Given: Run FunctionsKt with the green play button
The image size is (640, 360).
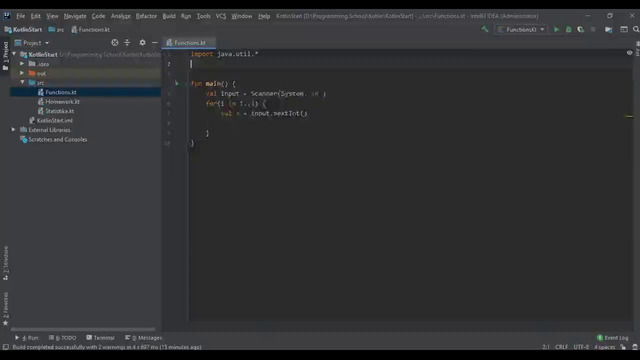Looking at the screenshot, I should click(x=556, y=29).
